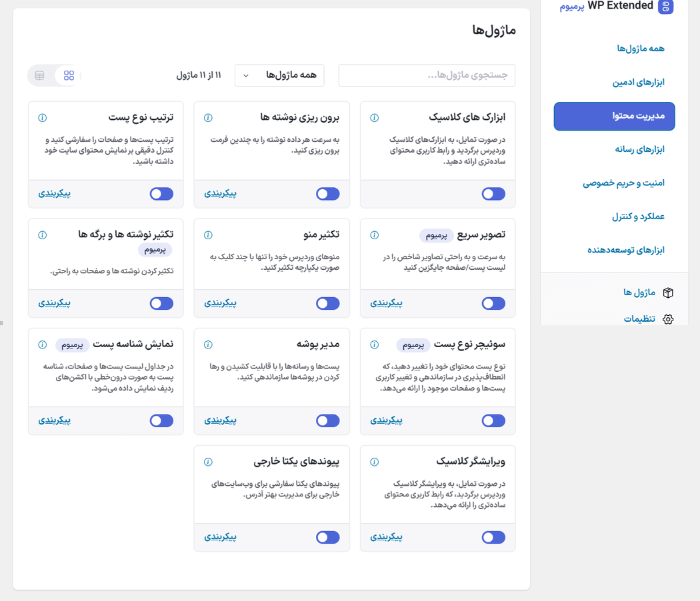The height and width of the screenshot is (601, 700).
Task: Click the info icon on مدیر پوشه card
Action: [208, 344]
